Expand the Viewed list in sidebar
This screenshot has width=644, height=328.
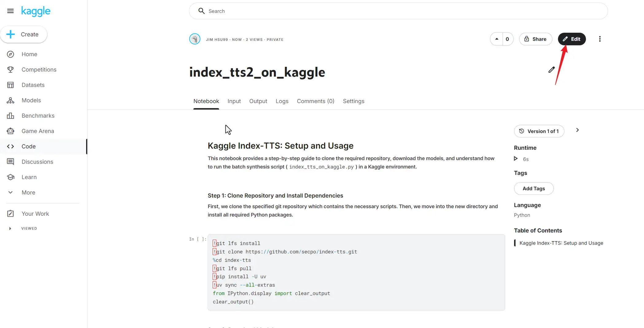10,228
